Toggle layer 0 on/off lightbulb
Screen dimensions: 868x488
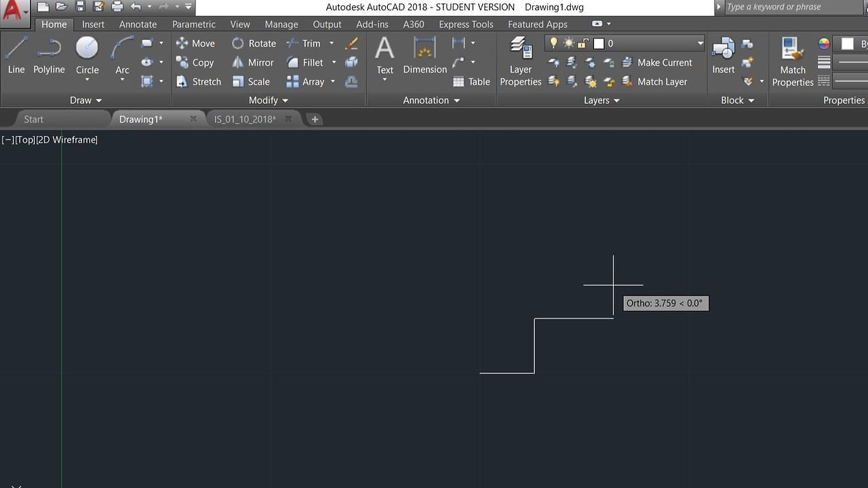[x=553, y=43]
